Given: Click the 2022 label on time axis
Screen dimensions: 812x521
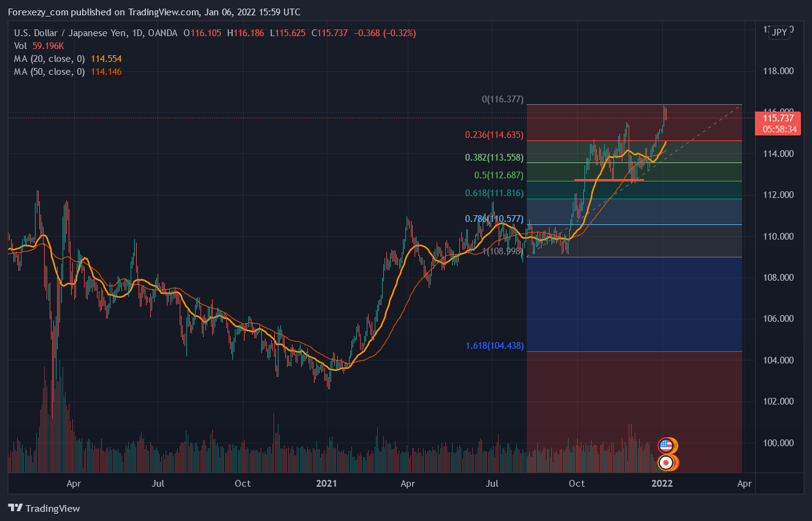Looking at the screenshot, I should (662, 484).
